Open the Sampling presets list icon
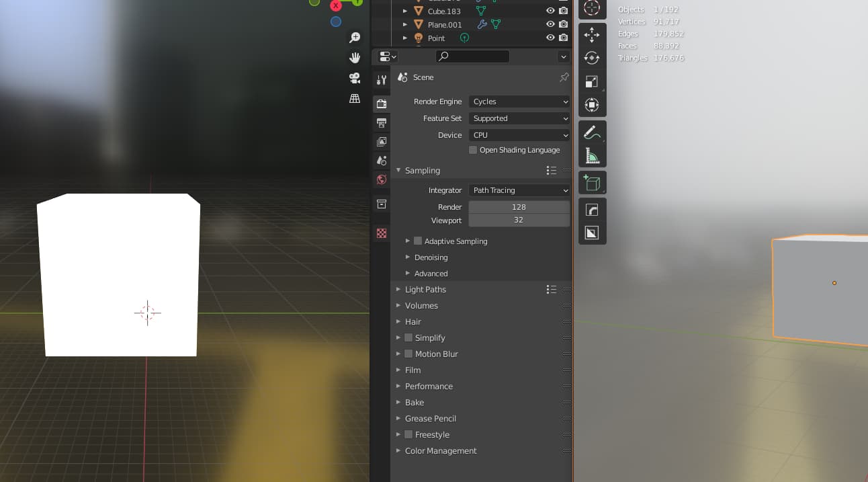This screenshot has height=482, width=868. pos(551,171)
